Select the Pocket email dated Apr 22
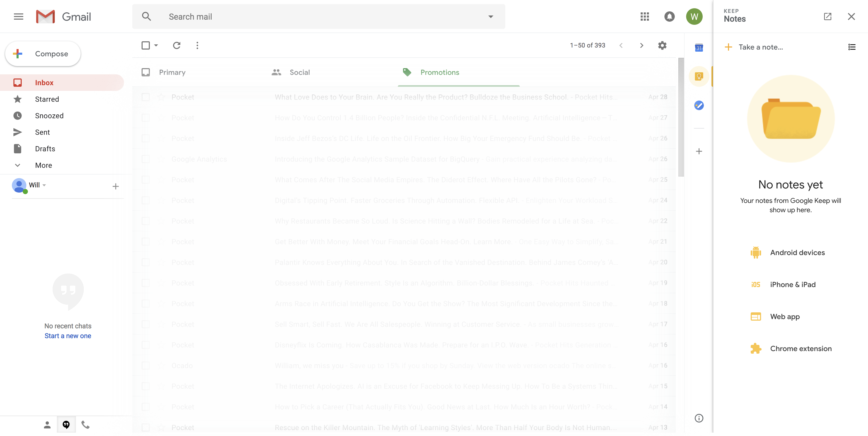Screen dimensions: 868x436 tap(145, 221)
